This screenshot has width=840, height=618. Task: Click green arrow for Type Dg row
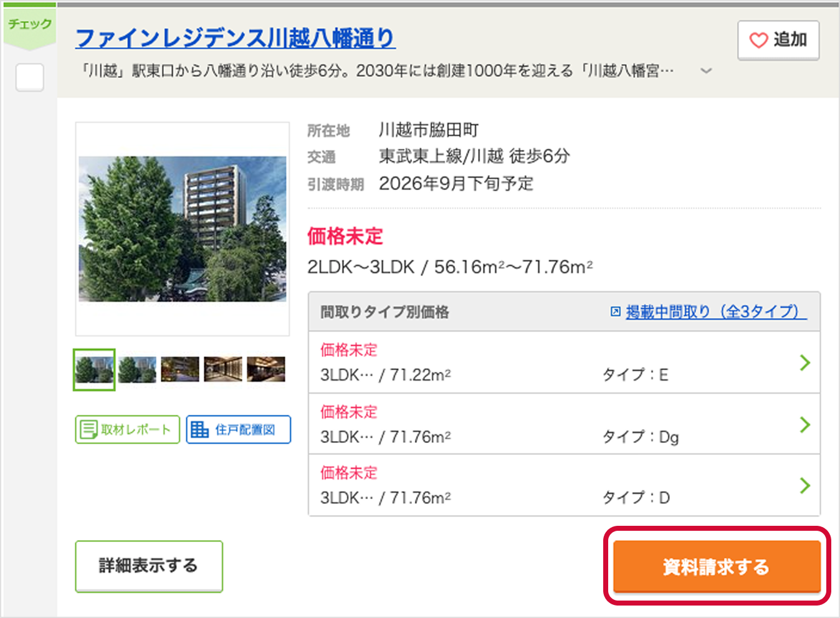(x=804, y=425)
